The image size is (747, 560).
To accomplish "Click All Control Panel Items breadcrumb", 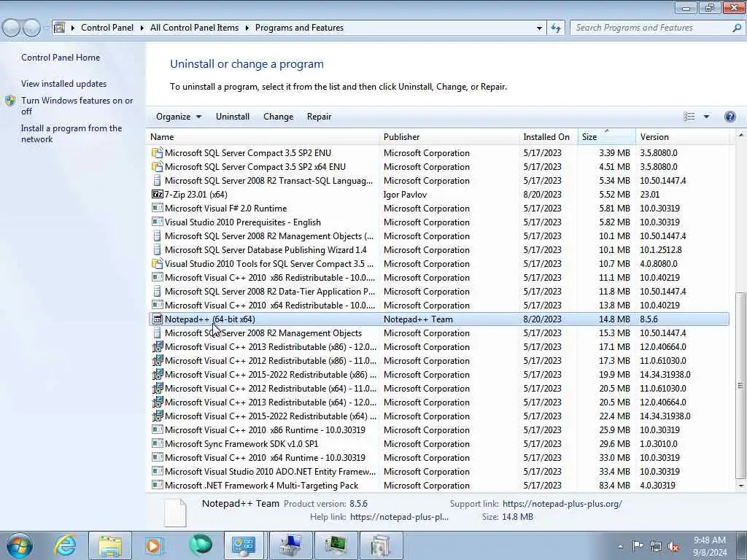I will [194, 28].
